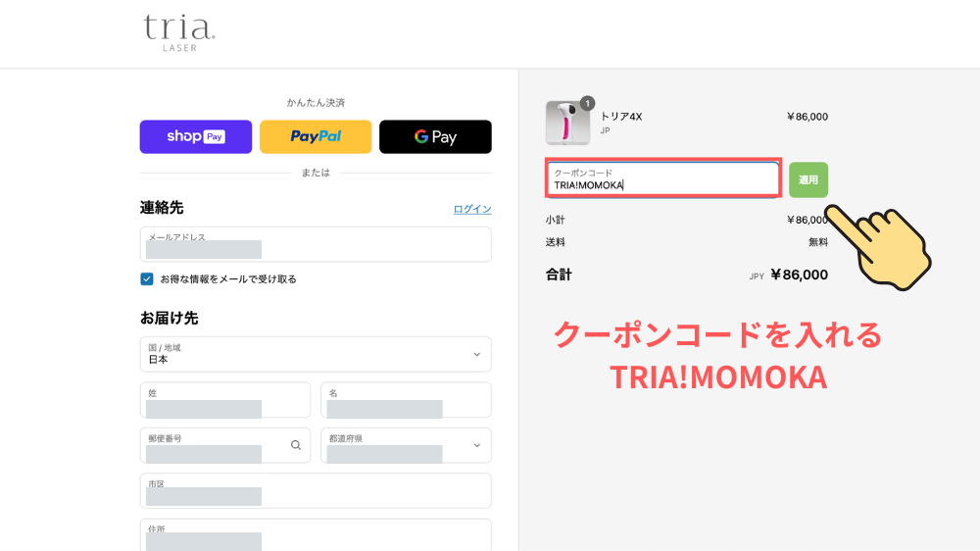Focus the 名 first name field
The image size is (980, 551).
point(407,400)
